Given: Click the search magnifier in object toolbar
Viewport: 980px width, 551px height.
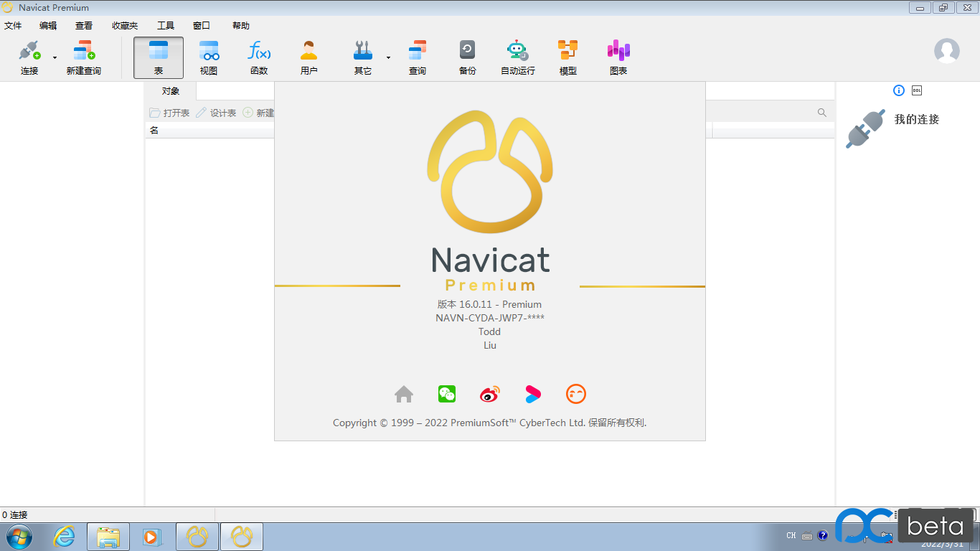Looking at the screenshot, I should tap(822, 113).
